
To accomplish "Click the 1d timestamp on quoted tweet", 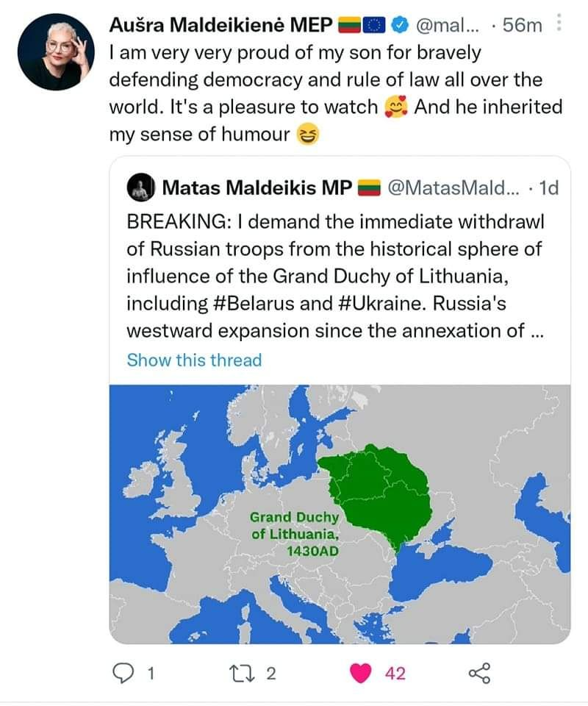I will (549, 188).
